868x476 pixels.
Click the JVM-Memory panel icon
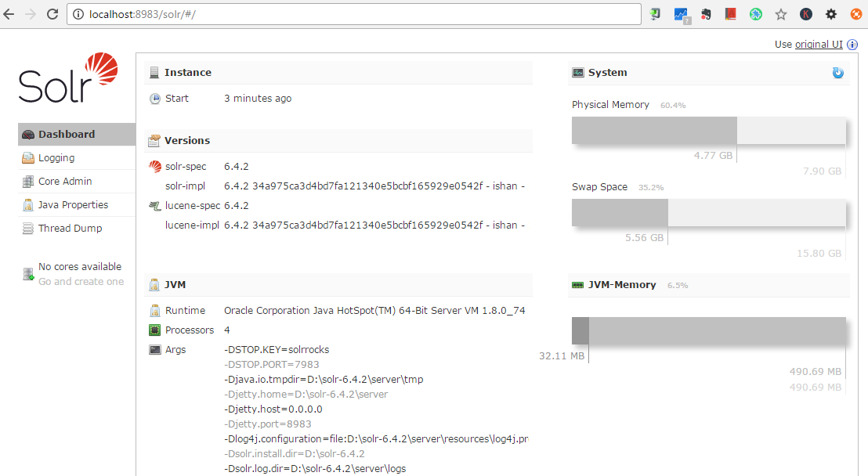click(577, 285)
